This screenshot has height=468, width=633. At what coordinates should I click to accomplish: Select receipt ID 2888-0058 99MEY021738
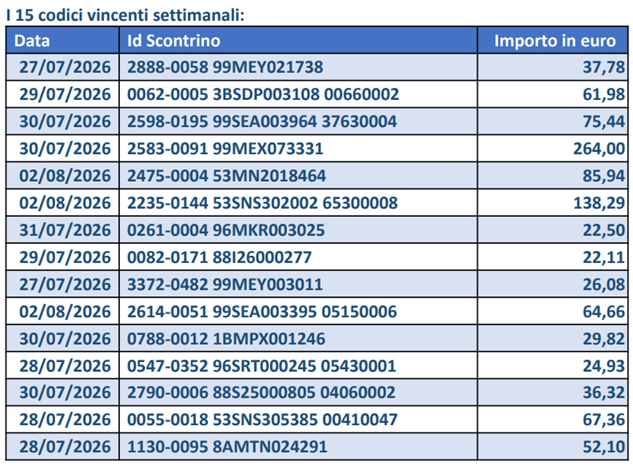pos(225,67)
